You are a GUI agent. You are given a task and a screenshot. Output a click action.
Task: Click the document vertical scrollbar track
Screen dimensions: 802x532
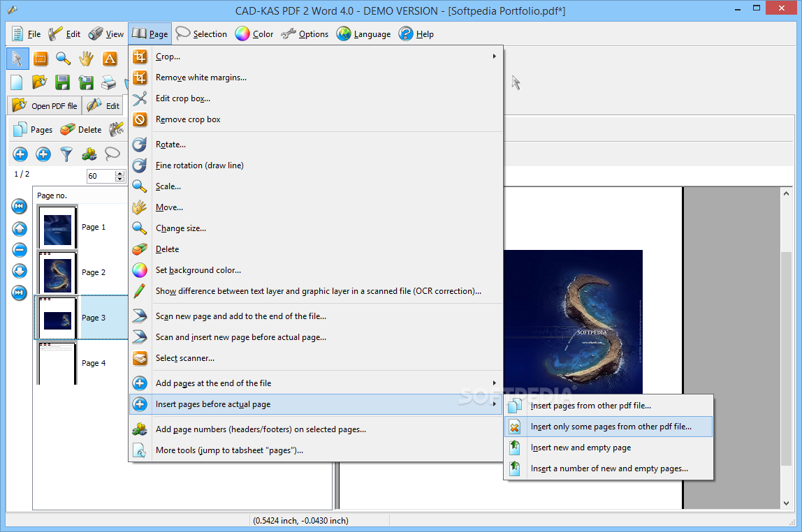pos(786,348)
